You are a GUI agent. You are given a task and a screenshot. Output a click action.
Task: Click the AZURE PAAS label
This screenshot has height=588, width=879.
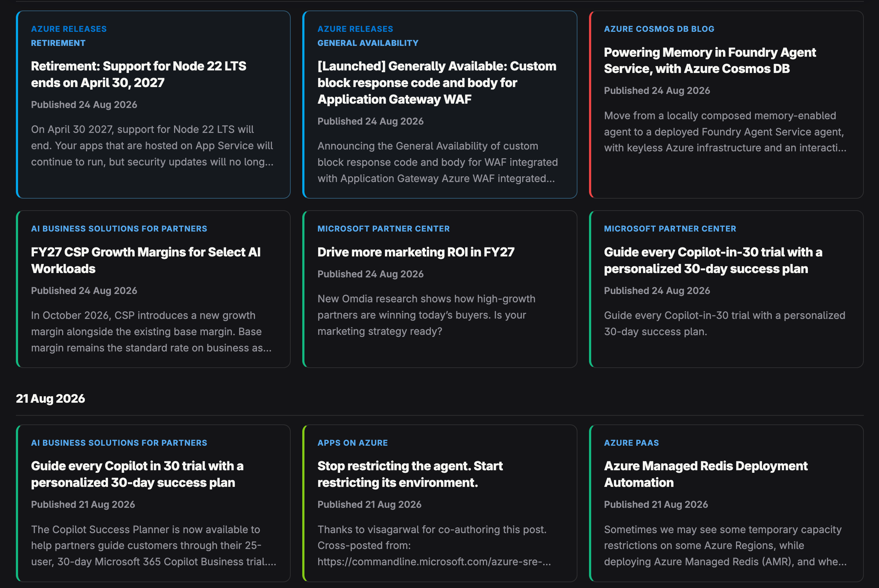pyautogui.click(x=631, y=443)
